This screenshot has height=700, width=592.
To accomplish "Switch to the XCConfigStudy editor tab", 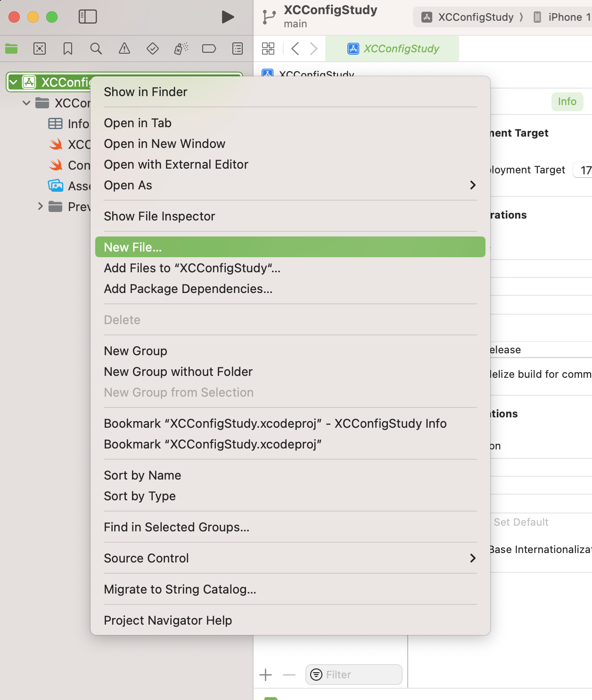I will (x=392, y=49).
